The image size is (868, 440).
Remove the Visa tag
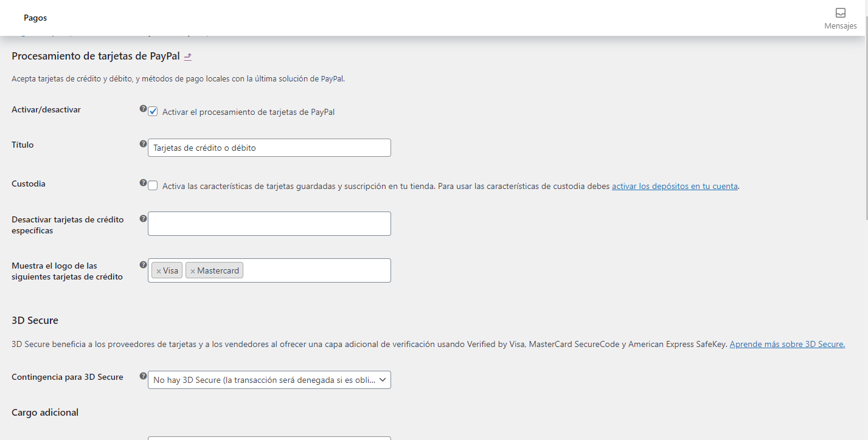point(159,271)
